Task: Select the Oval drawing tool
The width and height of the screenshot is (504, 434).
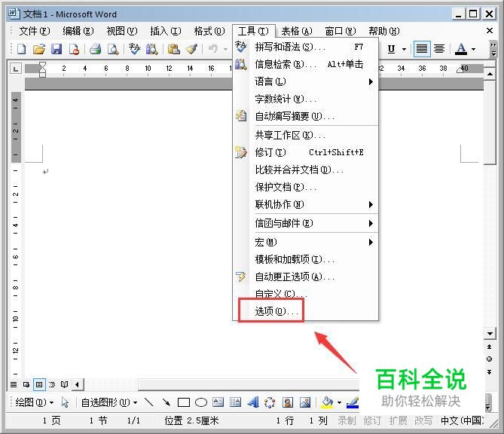Action: coord(201,402)
